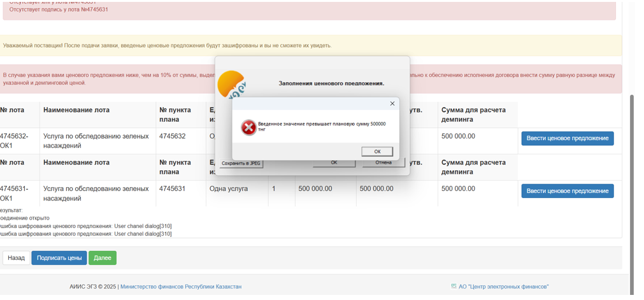
Task: Confirm the error message with the OK button
Action: (376, 152)
